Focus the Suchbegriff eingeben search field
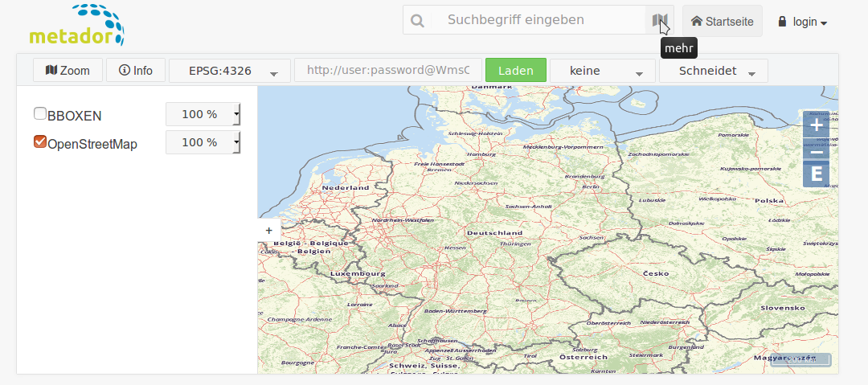The width and height of the screenshot is (868, 385). 538,20
